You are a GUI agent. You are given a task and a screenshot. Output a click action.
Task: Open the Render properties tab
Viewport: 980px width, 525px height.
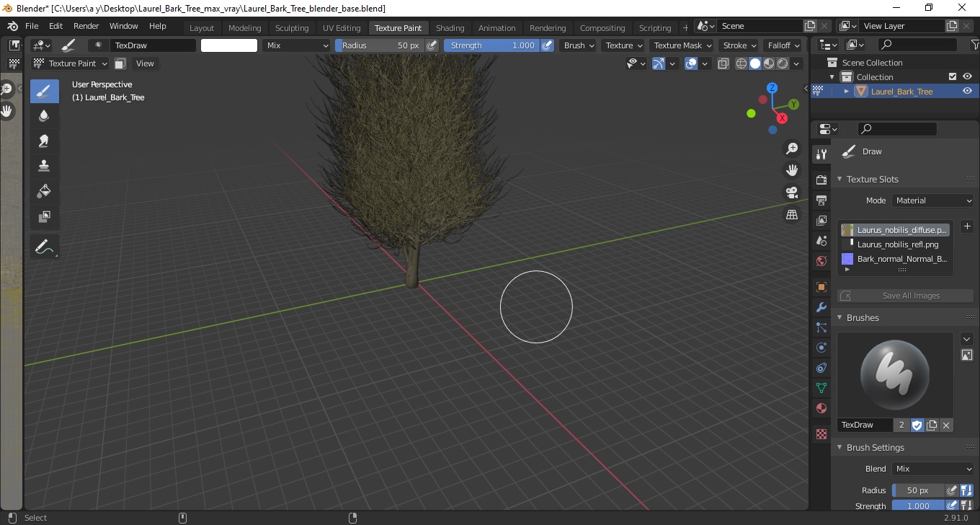(821, 179)
